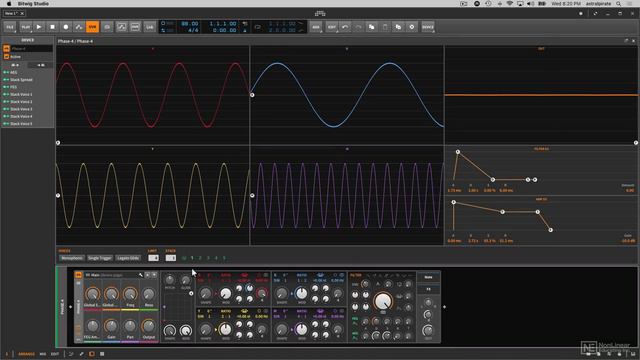Toggle the Monophonic voice mode button
640x360 pixels.
[72, 258]
